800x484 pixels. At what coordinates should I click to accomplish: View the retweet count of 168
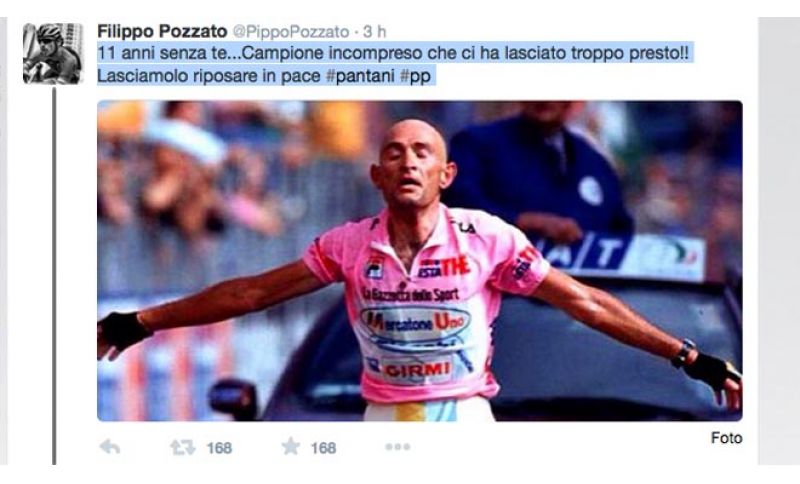(x=219, y=448)
